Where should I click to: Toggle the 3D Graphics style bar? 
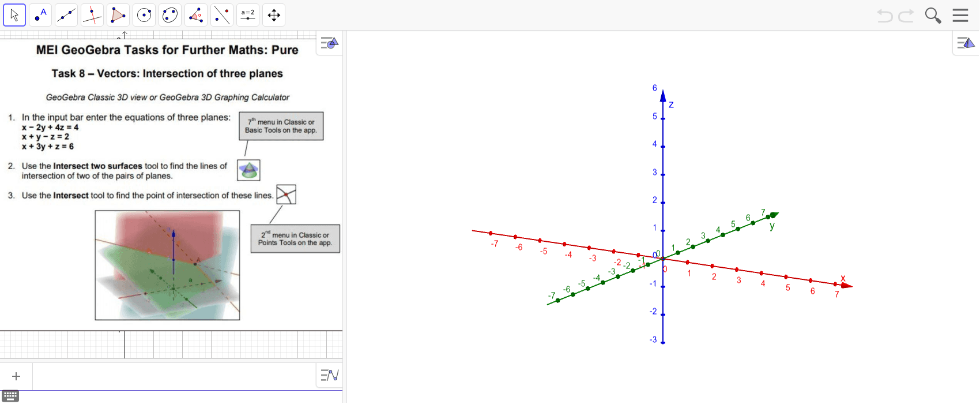point(966,43)
